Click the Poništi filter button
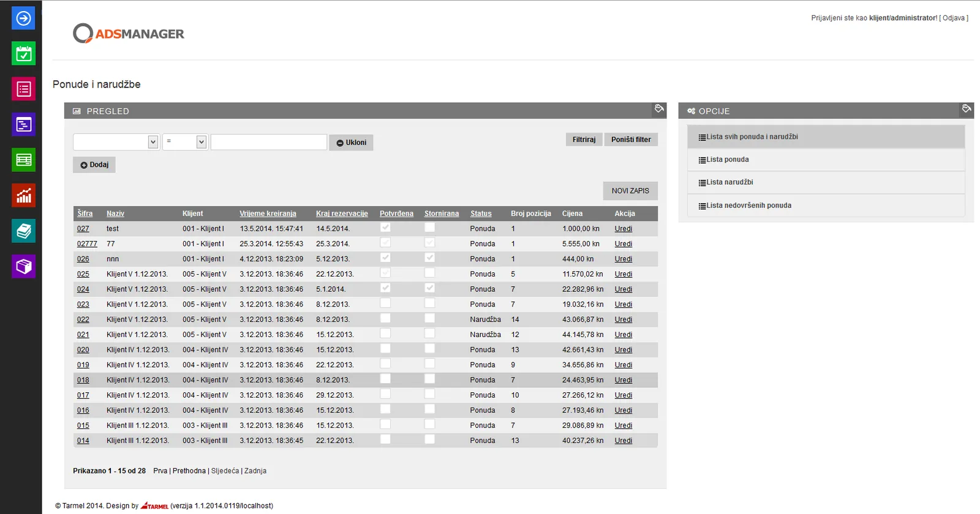The image size is (980, 514). [631, 140]
